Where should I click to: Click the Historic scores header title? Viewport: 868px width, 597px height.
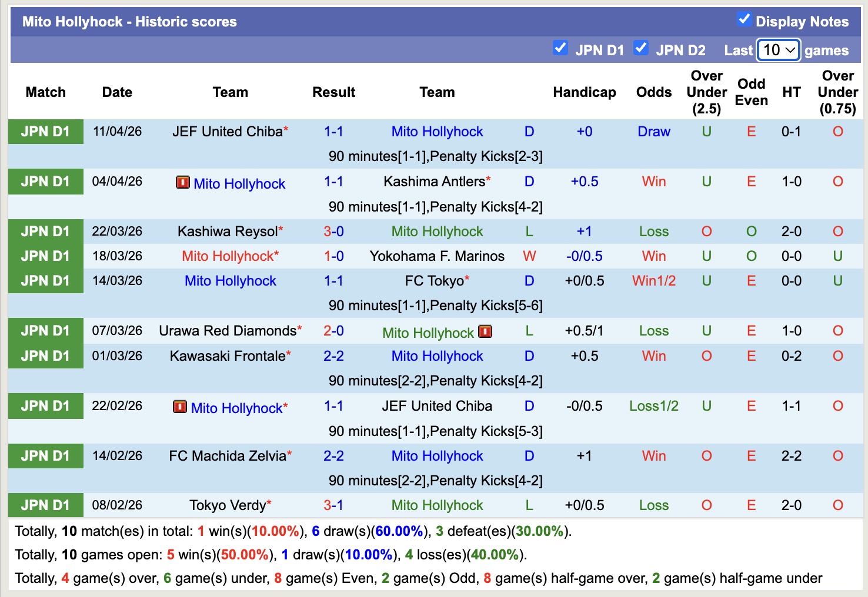click(x=129, y=21)
